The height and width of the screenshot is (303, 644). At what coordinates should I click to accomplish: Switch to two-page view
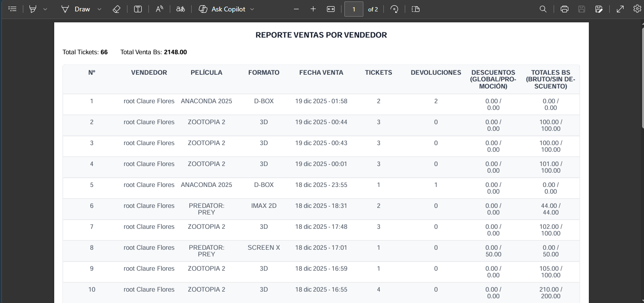415,9
